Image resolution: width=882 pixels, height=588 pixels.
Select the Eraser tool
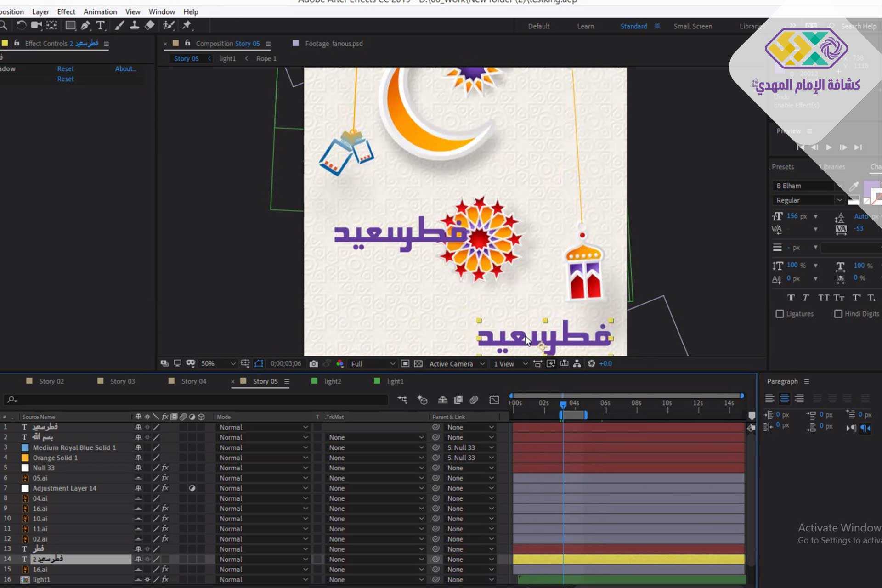pyautogui.click(x=150, y=25)
